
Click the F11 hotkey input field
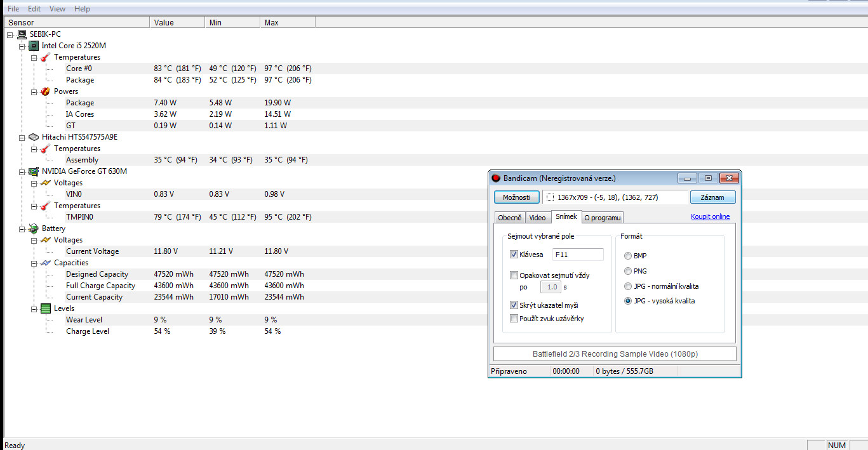click(577, 255)
